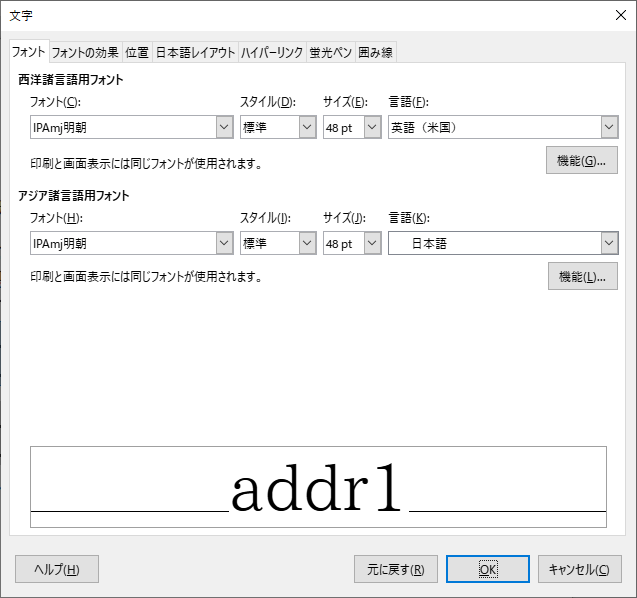Click the 元に戻す(R) reset button
Image resolution: width=637 pixels, height=598 pixels.
point(396,569)
